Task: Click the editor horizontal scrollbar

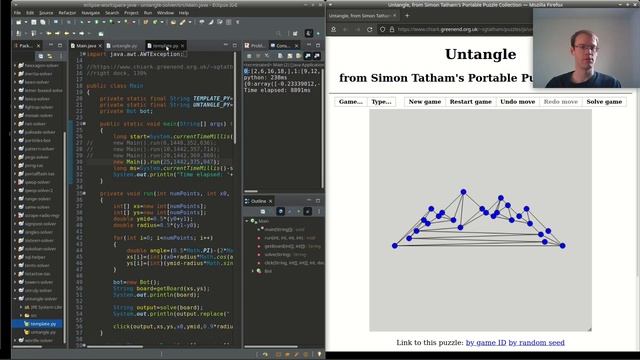Action: [115, 347]
